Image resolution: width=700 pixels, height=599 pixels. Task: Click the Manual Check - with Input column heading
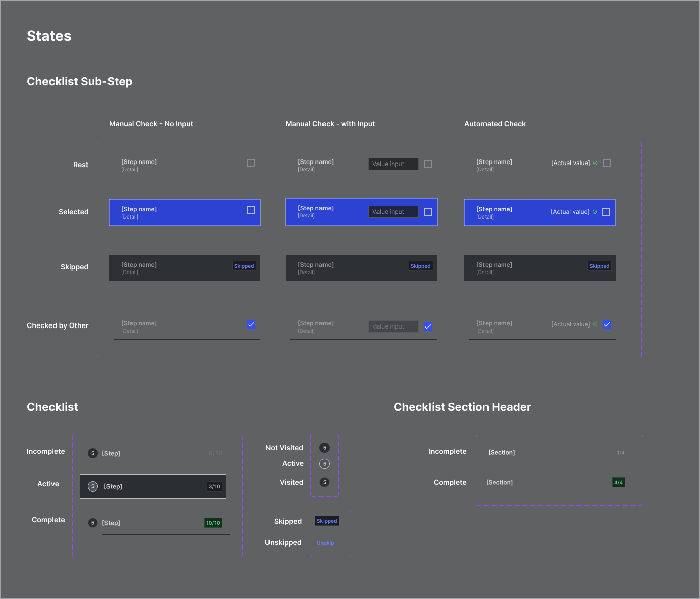click(x=331, y=124)
